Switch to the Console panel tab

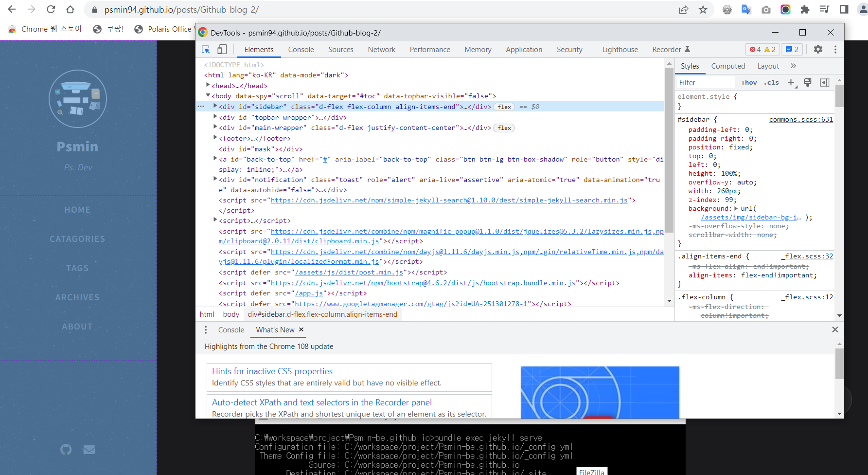[x=301, y=50]
